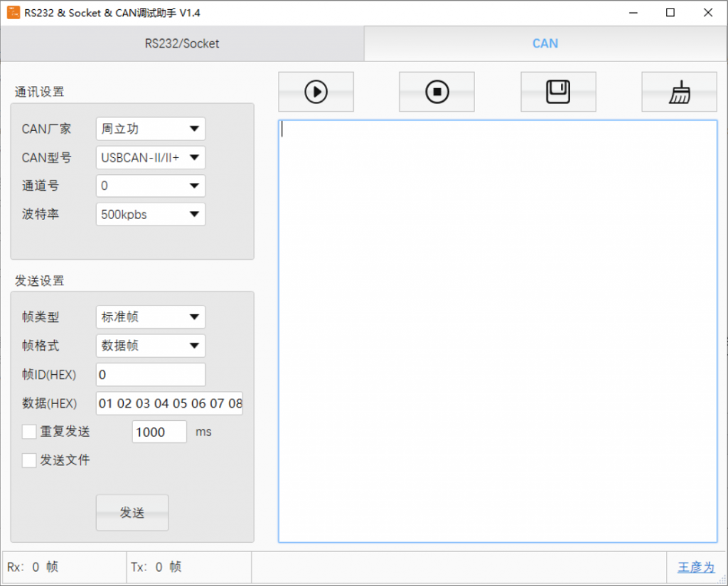Click the 发送 send button
The image size is (728, 586).
click(x=132, y=513)
